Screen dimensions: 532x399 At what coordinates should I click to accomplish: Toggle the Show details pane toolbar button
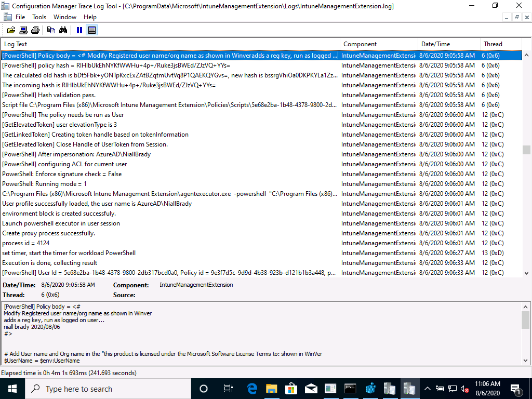(91, 30)
